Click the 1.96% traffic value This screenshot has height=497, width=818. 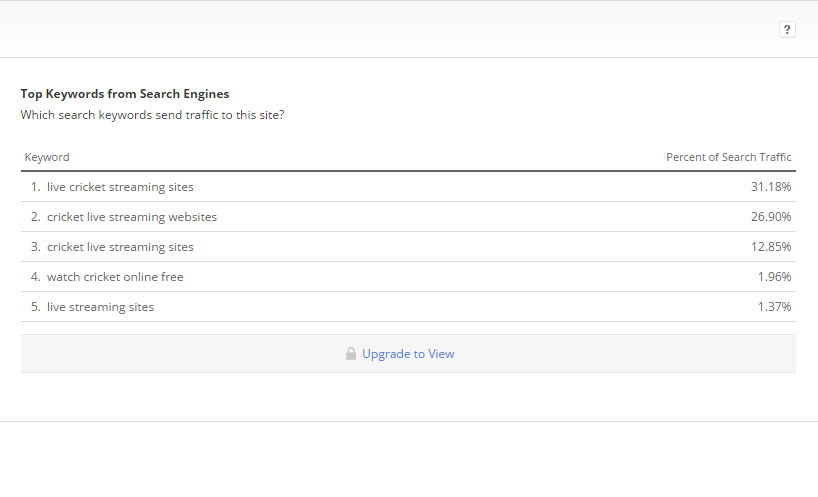tap(775, 277)
